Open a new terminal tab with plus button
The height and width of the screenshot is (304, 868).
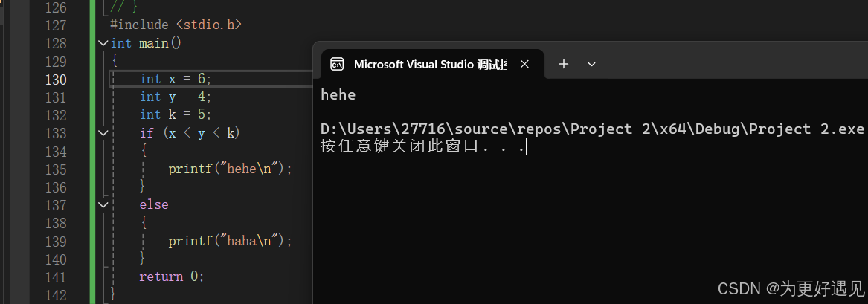[x=564, y=64]
